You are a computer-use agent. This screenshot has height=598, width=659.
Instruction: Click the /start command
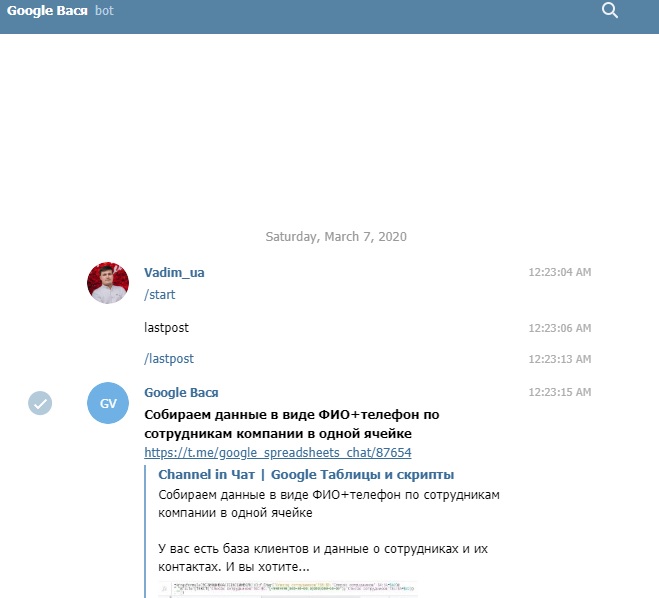[160, 295]
